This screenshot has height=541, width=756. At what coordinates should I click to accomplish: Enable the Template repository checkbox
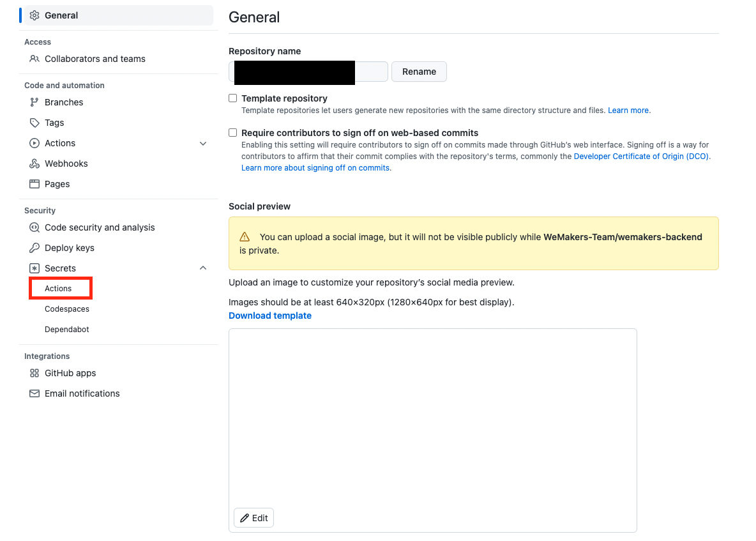point(232,98)
